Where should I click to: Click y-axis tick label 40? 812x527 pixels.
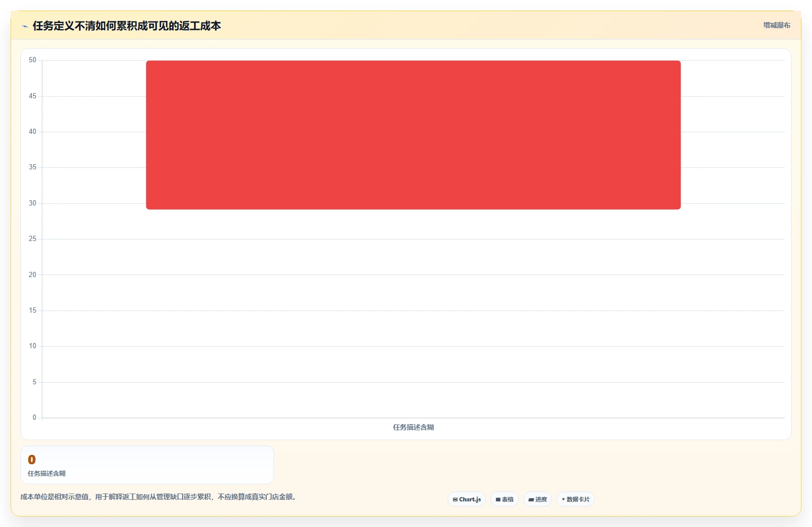coord(32,132)
